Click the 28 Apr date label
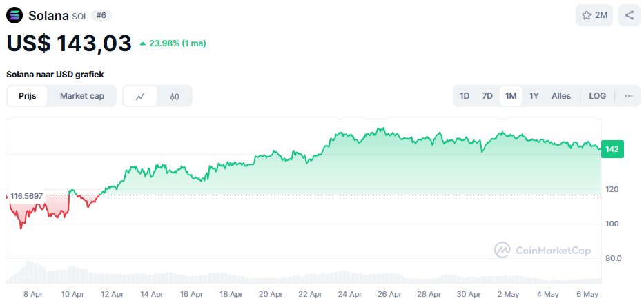Viewport: 644px width, 301px height. tap(429, 294)
